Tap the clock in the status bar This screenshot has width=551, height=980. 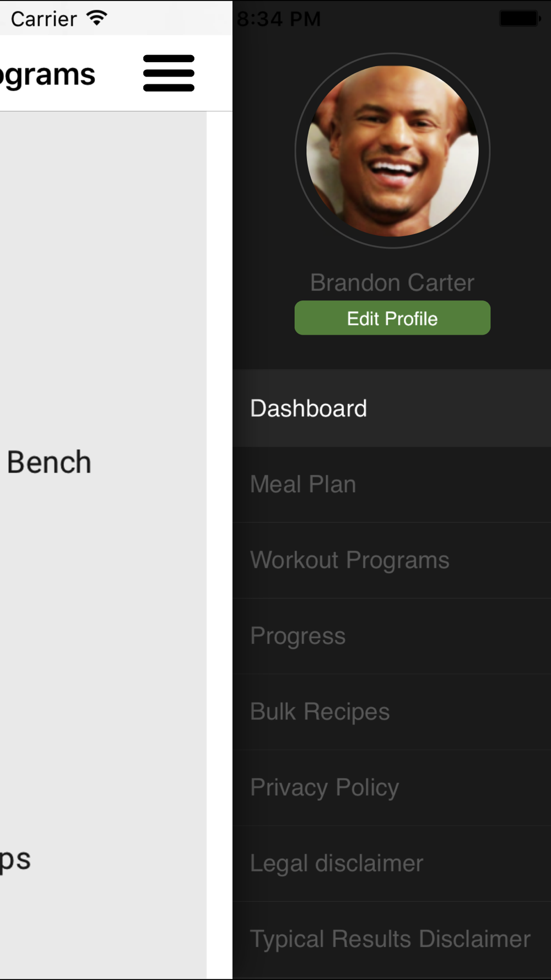279,19
